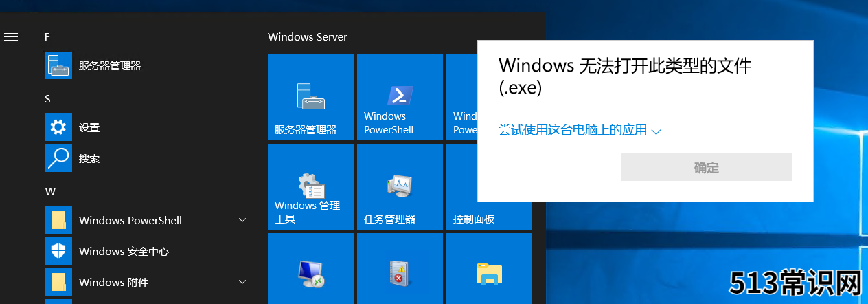This screenshot has height=304, width=868.
Task: Select the Windows Server group title
Action: point(308,36)
